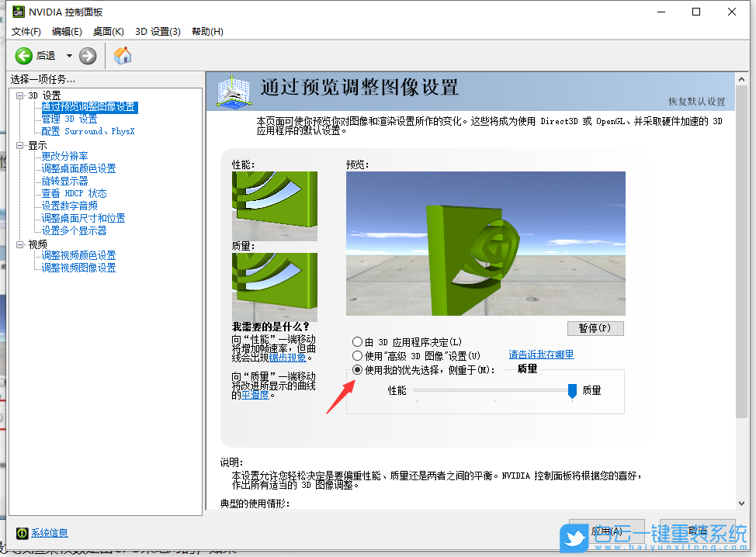Collapse the 显示 tree branch

pyautogui.click(x=18, y=144)
